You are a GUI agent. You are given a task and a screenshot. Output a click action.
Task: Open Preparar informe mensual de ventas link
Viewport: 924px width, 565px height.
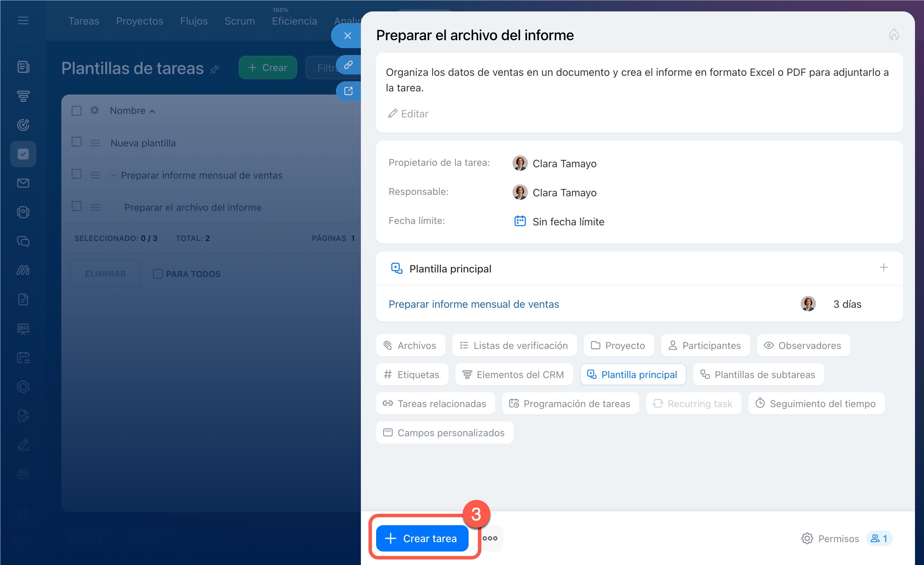[473, 304]
